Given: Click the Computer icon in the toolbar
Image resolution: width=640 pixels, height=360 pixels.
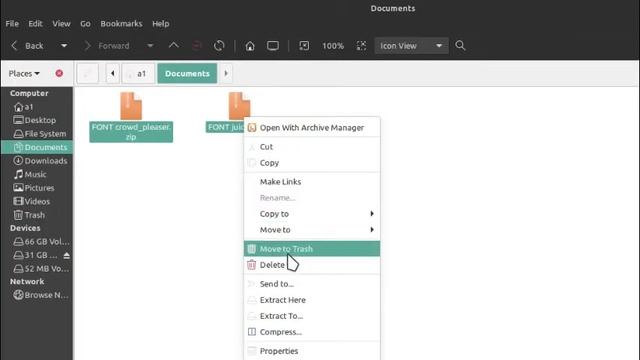Looking at the screenshot, I should click(273, 46).
